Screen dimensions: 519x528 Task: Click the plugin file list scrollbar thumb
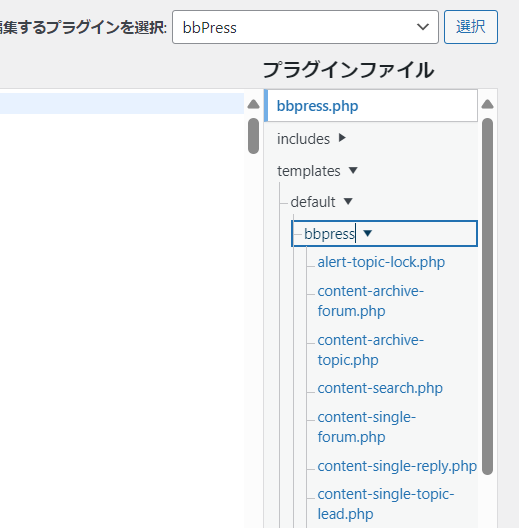point(487,296)
